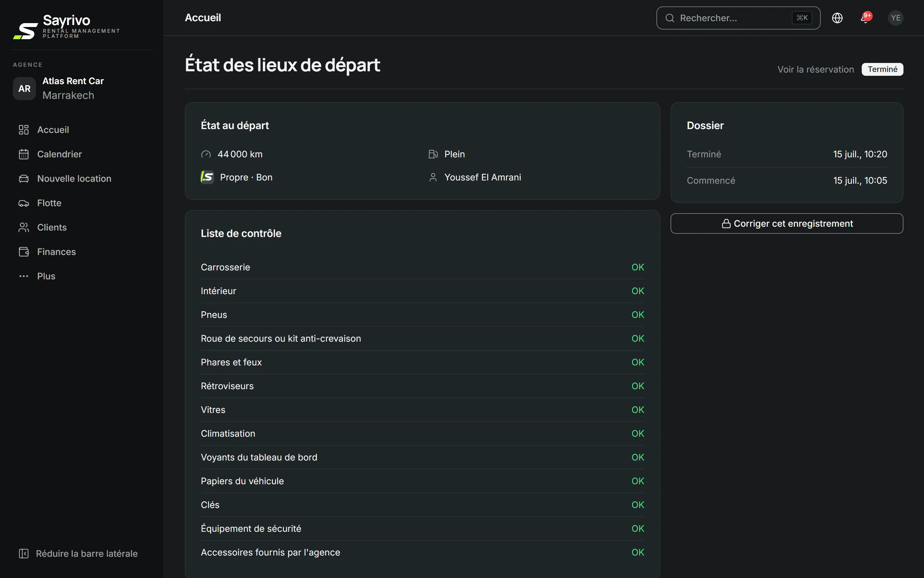The image size is (924, 578).
Task: Follow the Voir la réservation link
Action: pos(816,69)
